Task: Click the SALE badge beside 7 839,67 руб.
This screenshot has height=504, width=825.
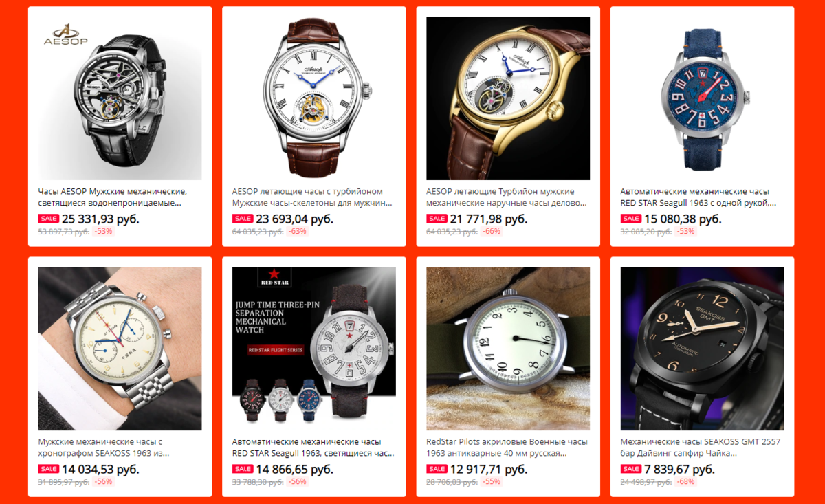Action: tap(631, 469)
